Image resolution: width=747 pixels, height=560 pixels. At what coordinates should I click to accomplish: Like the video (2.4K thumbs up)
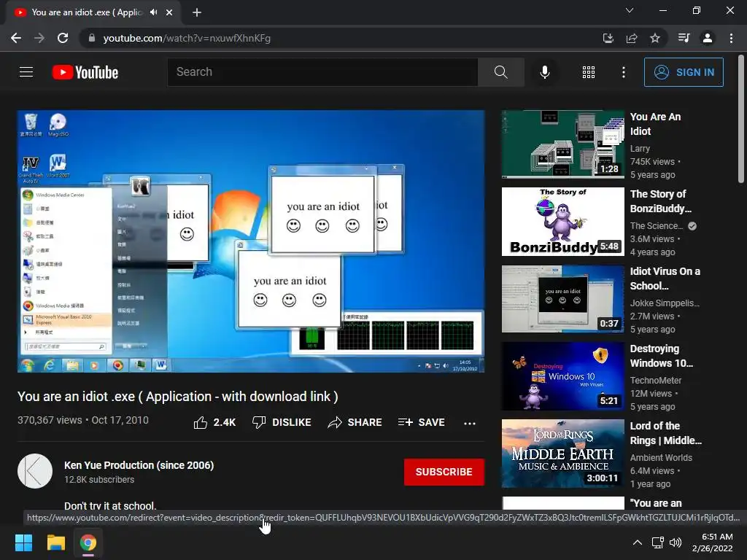point(214,422)
